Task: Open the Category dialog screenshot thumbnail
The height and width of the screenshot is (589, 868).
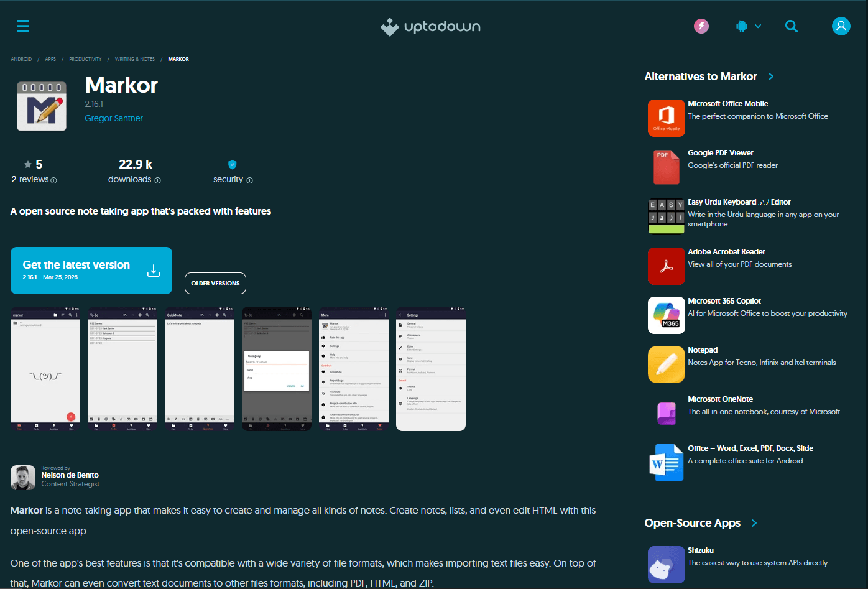Action: click(277, 369)
